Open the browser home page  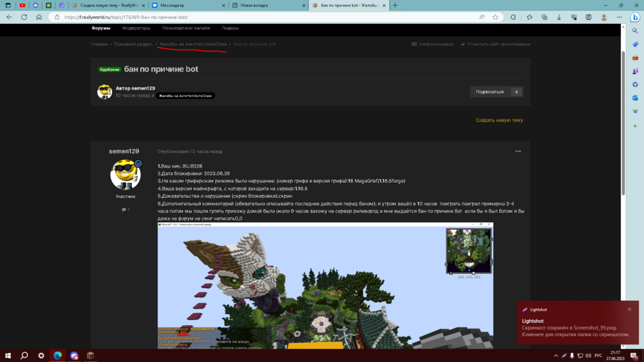39,17
